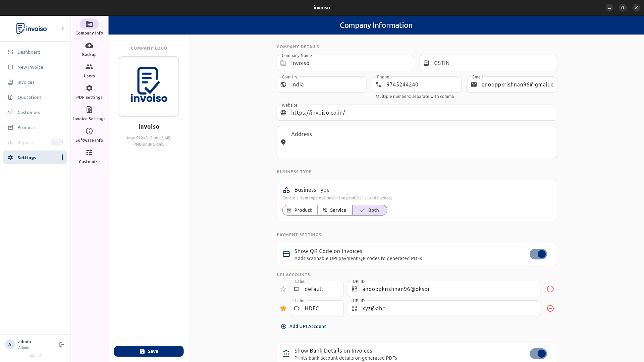This screenshot has height=362, width=644.
Task: Remove the HDFC UPI account
Action: pyautogui.click(x=550, y=308)
